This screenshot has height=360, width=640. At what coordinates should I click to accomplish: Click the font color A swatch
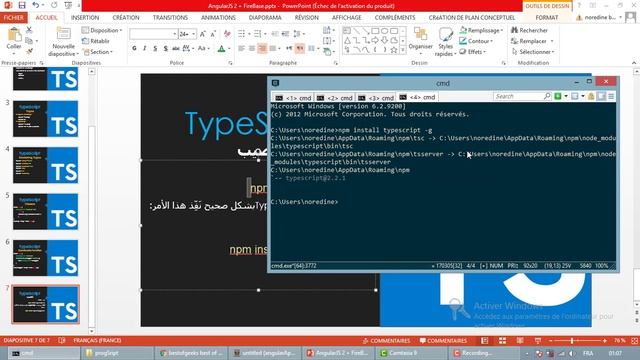(x=221, y=49)
